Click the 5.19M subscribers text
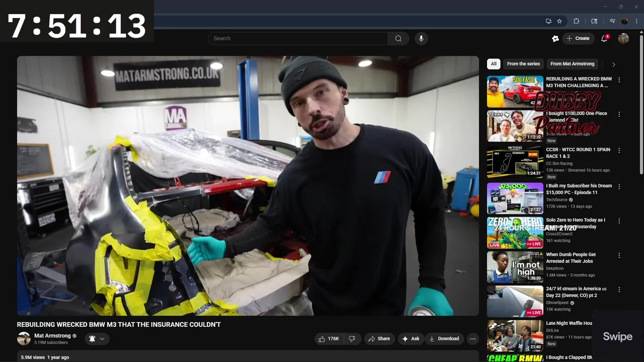 [51, 343]
